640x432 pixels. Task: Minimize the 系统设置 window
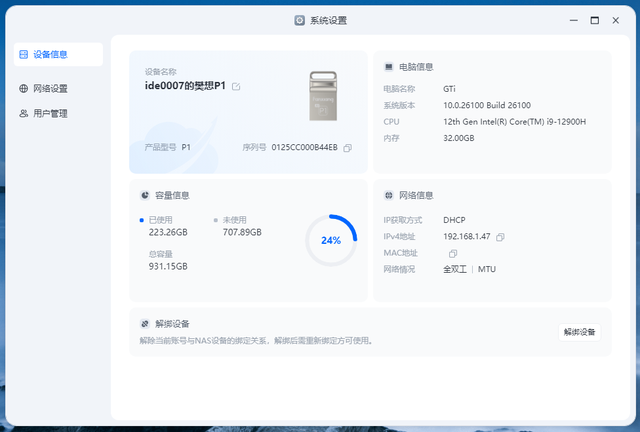point(573,20)
